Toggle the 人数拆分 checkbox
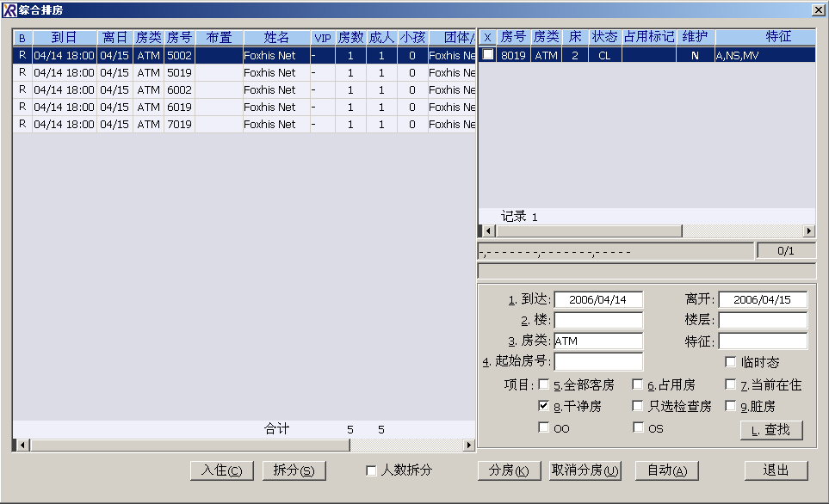Screen dimensions: 829x504 point(371,470)
